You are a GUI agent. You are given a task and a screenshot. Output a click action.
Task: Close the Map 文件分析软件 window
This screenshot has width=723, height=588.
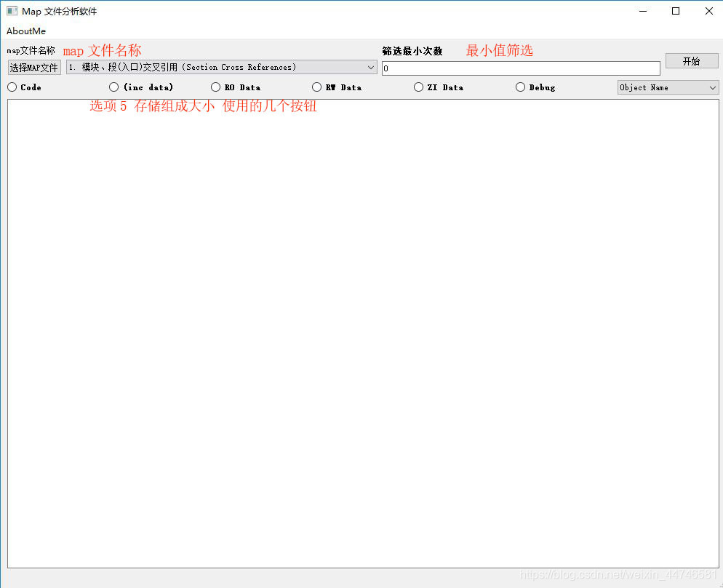click(x=708, y=11)
